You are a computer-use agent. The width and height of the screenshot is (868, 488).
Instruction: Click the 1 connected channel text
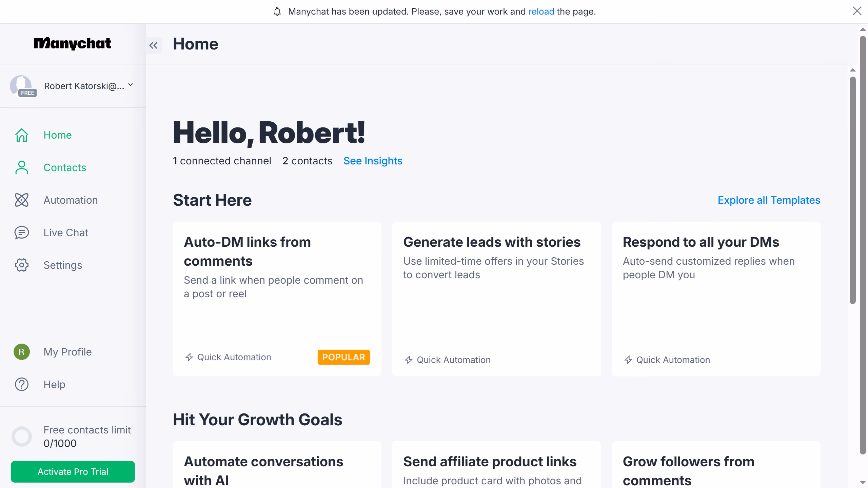click(x=222, y=161)
